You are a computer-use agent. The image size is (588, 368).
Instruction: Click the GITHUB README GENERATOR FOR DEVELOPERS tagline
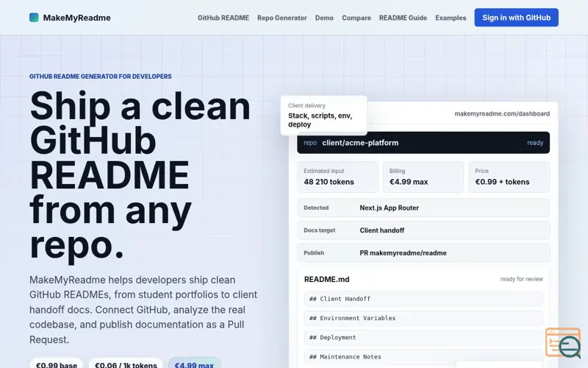point(101,77)
